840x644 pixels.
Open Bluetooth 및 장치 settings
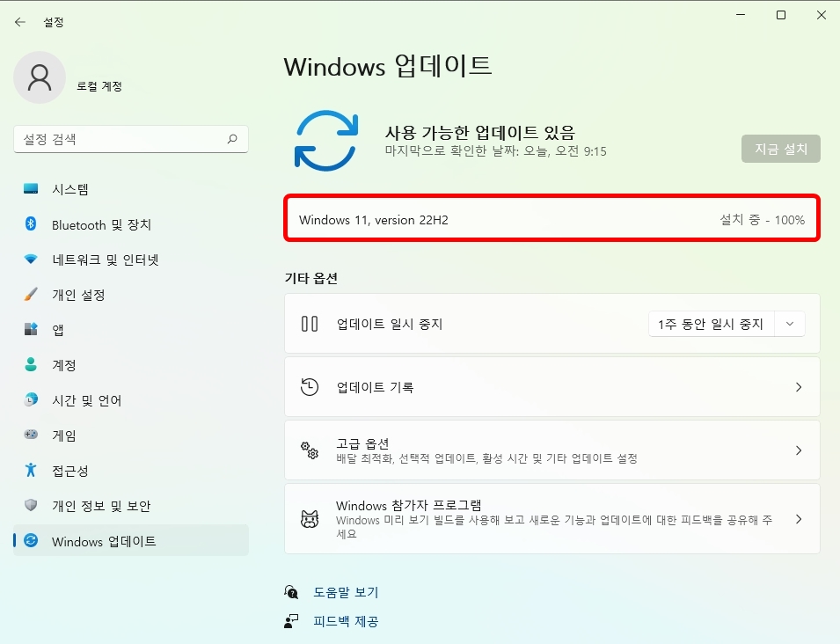(x=131, y=224)
